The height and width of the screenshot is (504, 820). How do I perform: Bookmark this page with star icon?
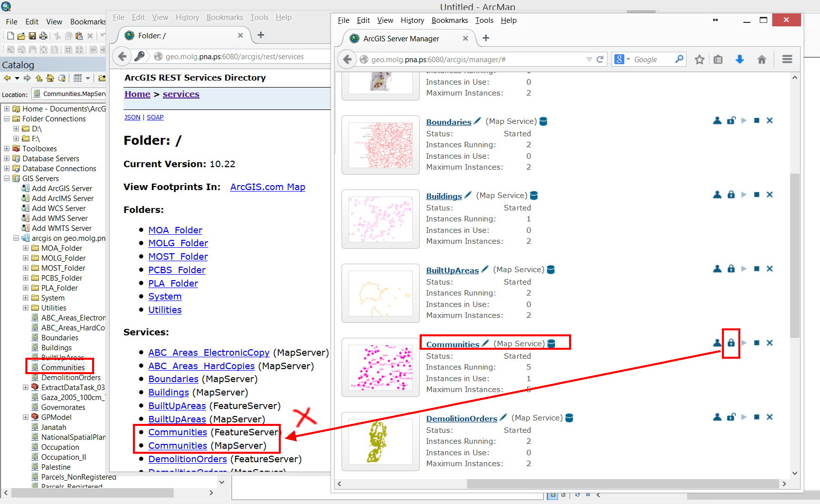[700, 59]
